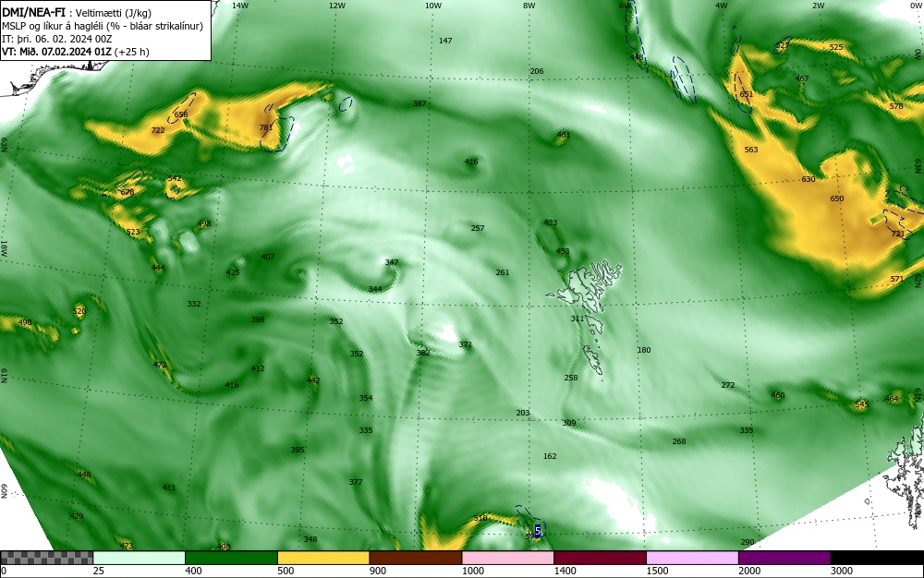Click the 387 value on the map

point(419,103)
